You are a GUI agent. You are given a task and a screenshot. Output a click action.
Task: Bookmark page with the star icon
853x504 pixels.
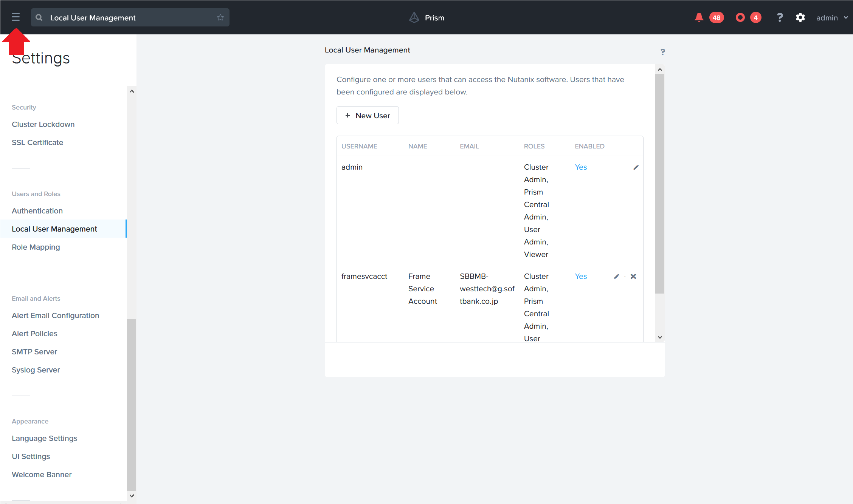coord(220,17)
